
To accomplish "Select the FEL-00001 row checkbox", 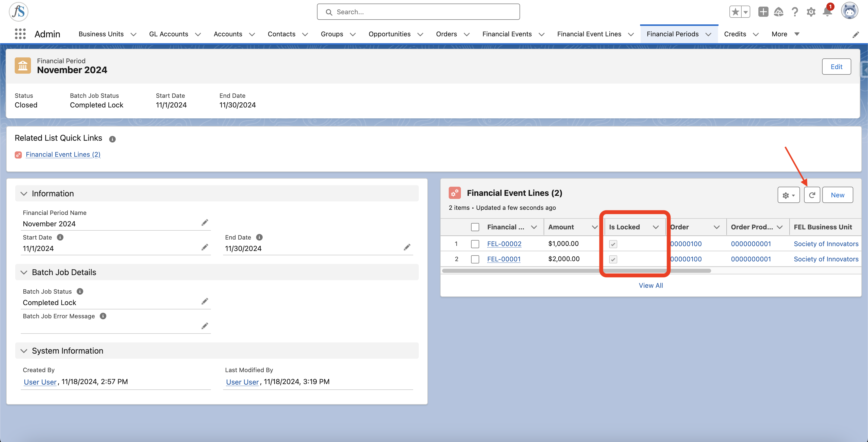I will (x=475, y=259).
